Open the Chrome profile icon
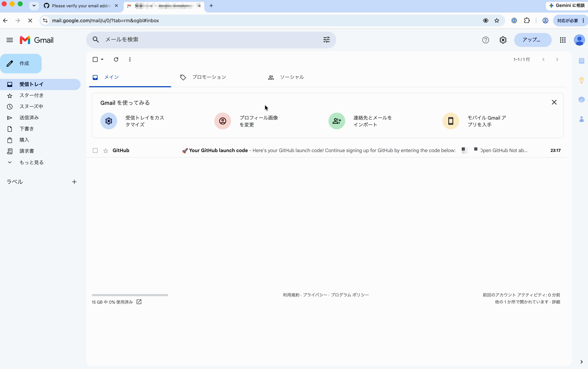Screen dimensions: 588x369 coord(545,21)
